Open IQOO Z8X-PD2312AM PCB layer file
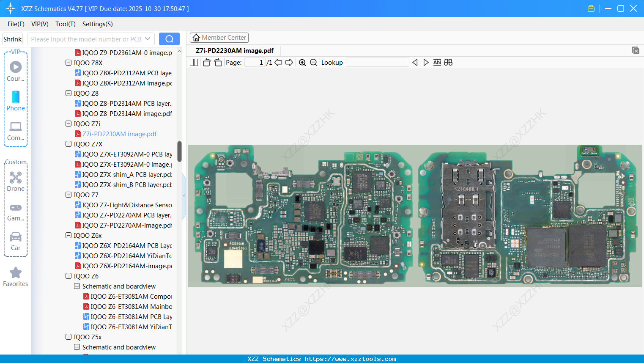 pos(123,73)
